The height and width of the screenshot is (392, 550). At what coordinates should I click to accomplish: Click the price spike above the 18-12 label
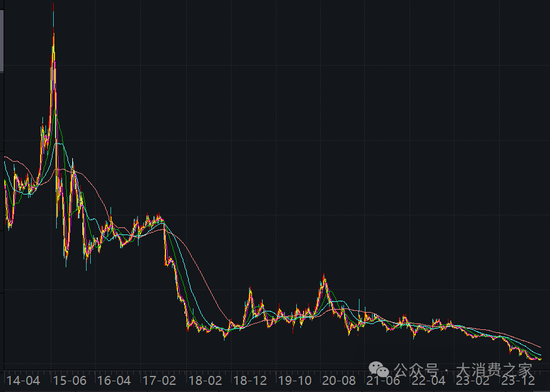pos(250,290)
